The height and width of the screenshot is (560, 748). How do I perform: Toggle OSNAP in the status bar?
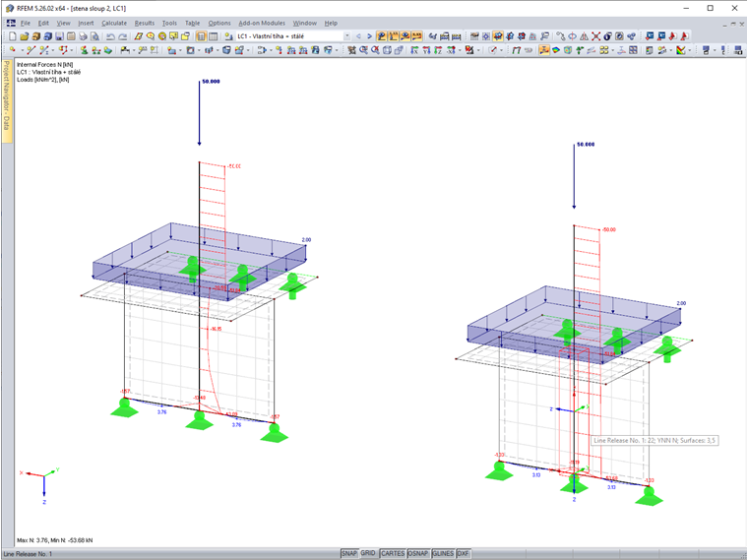pyautogui.click(x=418, y=553)
